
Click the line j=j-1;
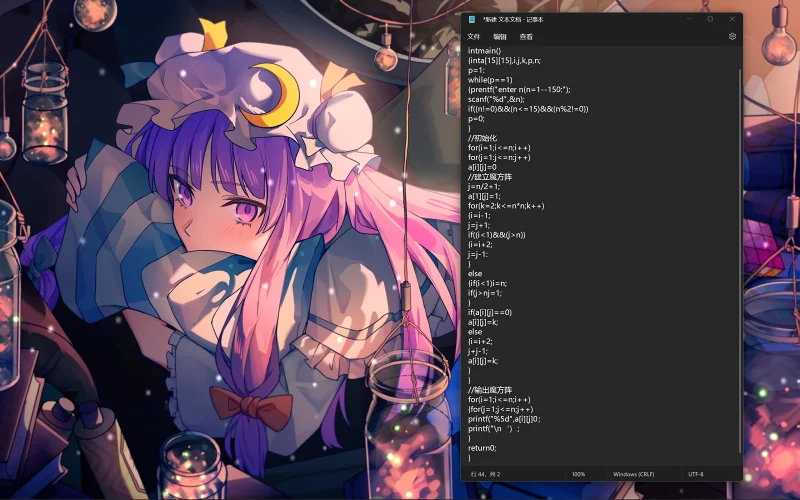(x=478, y=254)
